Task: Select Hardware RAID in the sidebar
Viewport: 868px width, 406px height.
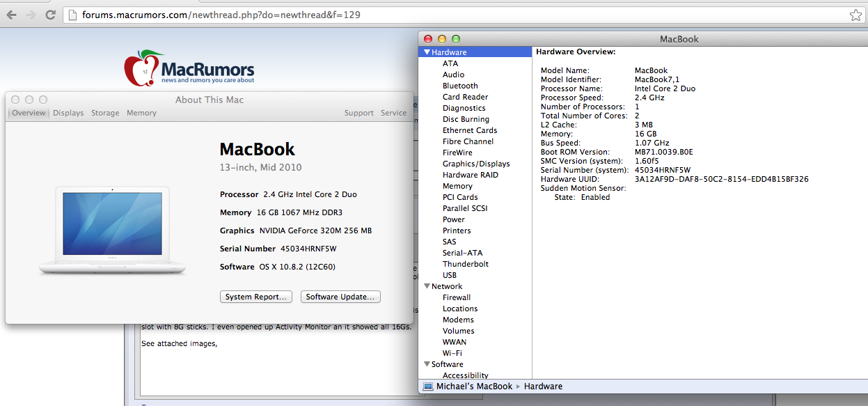Action: pyautogui.click(x=471, y=175)
